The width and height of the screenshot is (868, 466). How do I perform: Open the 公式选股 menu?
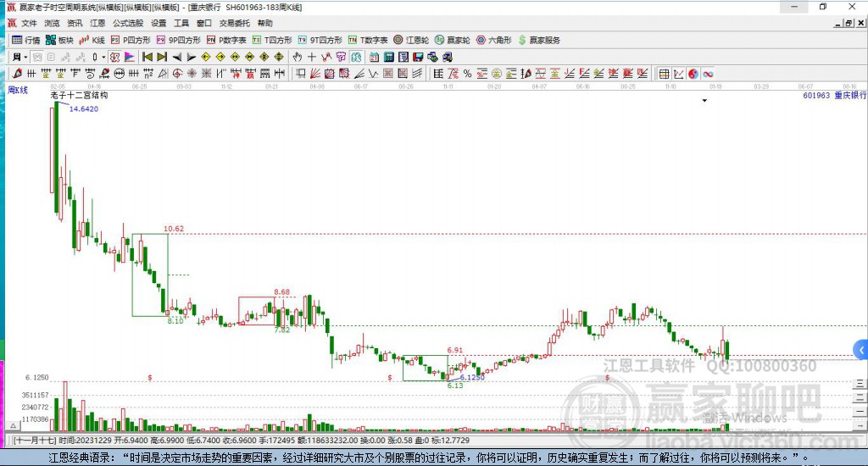tap(128, 23)
